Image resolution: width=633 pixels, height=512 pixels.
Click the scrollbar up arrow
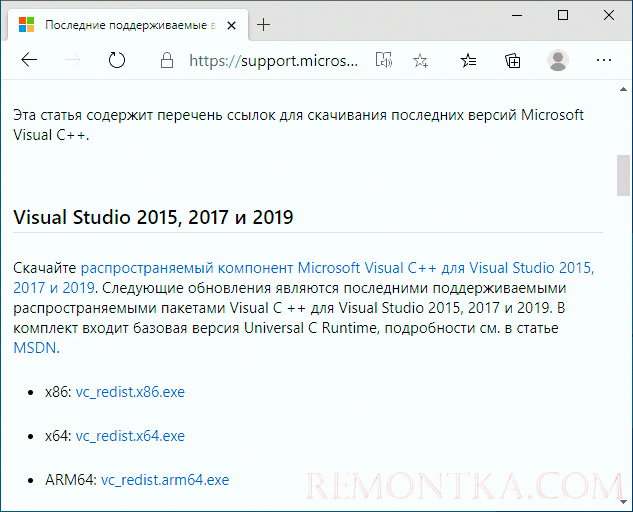623,89
